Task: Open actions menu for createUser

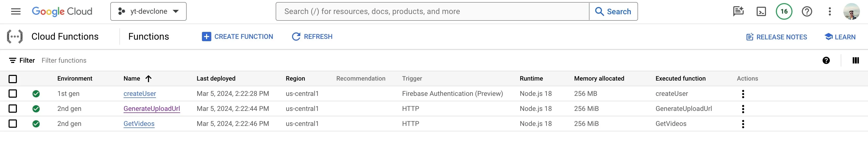Action: (743, 94)
